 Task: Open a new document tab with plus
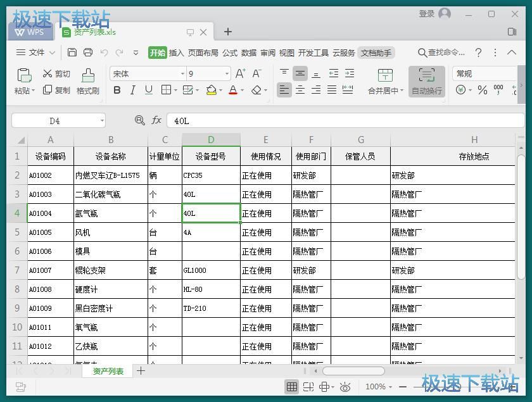(228, 32)
